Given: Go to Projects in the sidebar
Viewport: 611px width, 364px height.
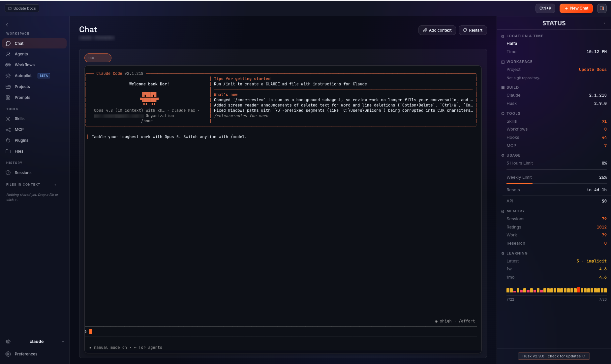Looking at the screenshot, I should click(x=34, y=87).
